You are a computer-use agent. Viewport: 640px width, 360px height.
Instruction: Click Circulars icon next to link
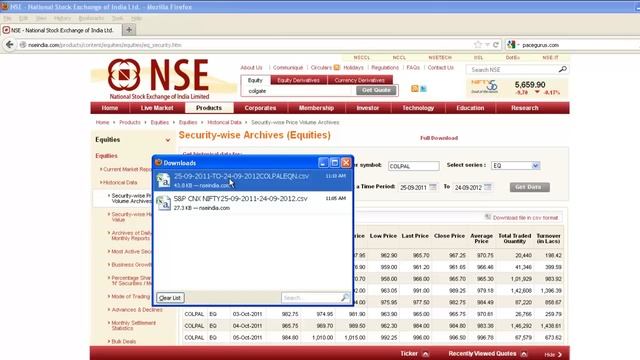(x=336, y=67)
